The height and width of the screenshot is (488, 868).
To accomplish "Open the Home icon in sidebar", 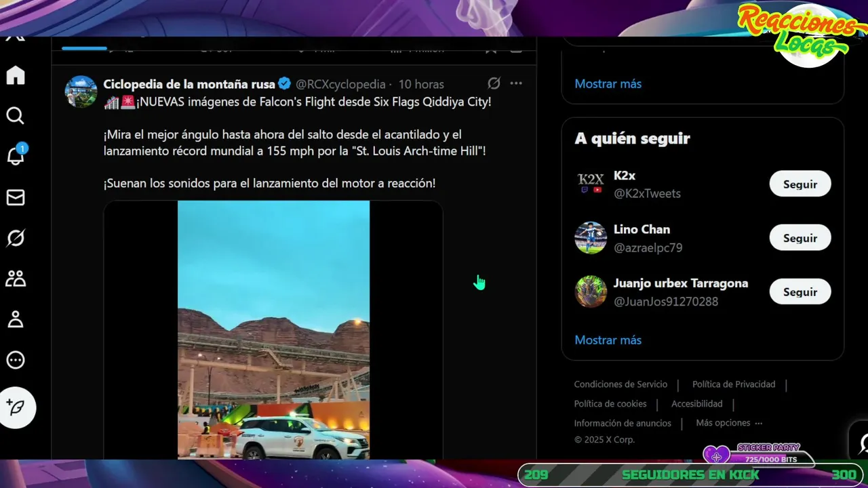I will (x=16, y=75).
